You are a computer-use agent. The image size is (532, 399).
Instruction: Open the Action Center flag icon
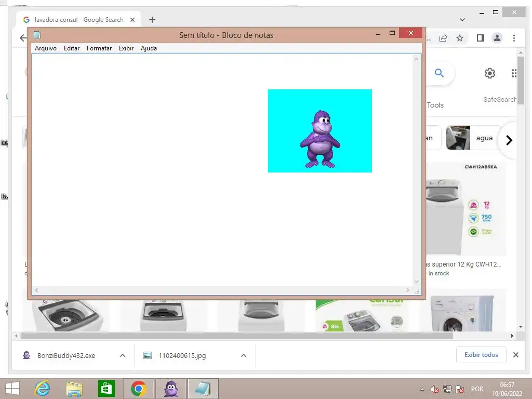click(x=460, y=389)
